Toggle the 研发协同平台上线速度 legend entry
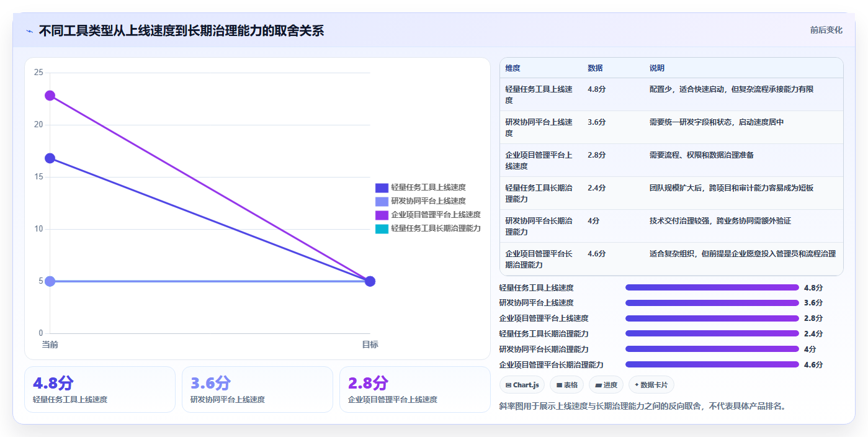This screenshot has width=868, height=437. (420, 201)
